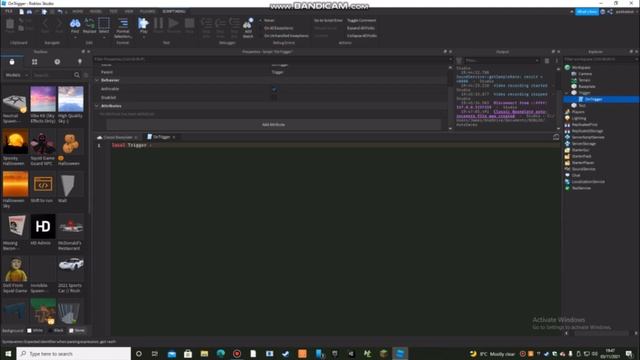Image resolution: width=640 pixels, height=360 pixels.
Task: Click the Play button in Test group
Action: point(143,25)
